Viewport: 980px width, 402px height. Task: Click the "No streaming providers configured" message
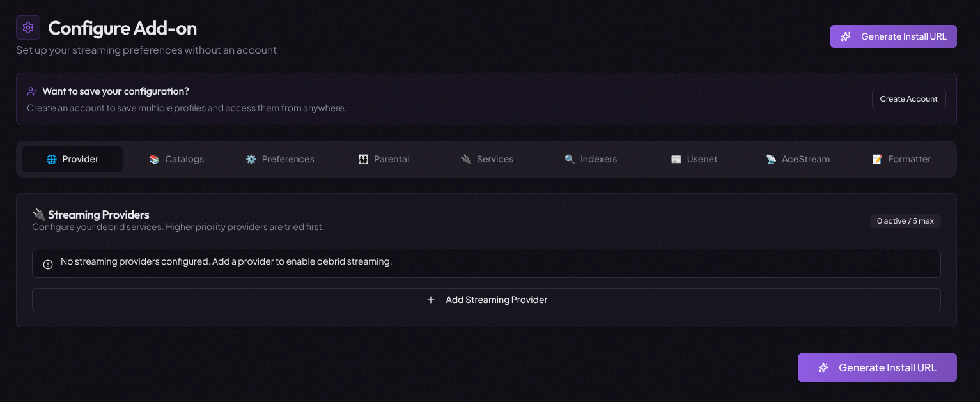pyautogui.click(x=226, y=261)
